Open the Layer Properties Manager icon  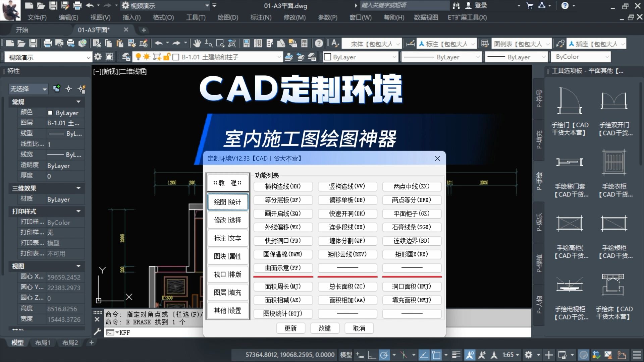click(x=126, y=57)
